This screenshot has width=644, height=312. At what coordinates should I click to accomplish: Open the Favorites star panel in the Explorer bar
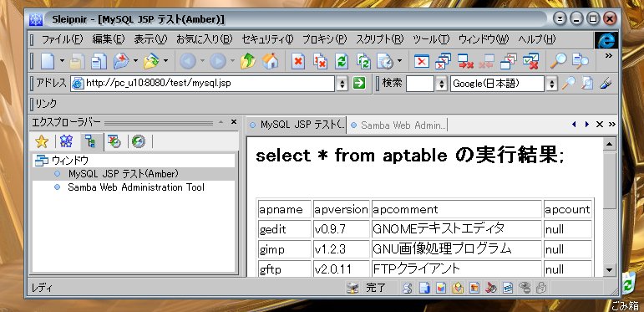pos(42,142)
